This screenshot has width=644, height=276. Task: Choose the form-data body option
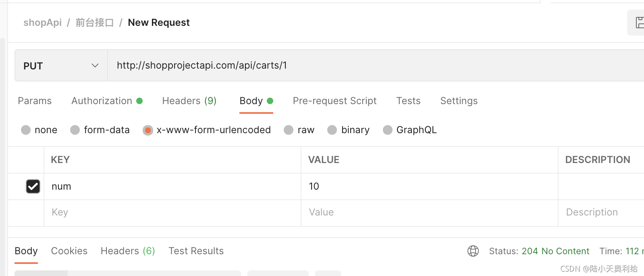(x=75, y=130)
